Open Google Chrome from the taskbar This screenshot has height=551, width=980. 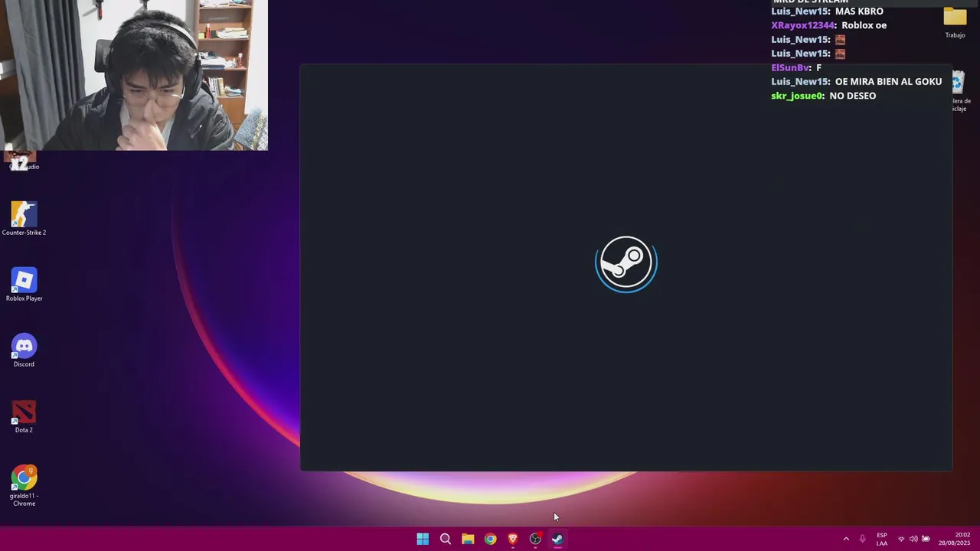coord(490,539)
